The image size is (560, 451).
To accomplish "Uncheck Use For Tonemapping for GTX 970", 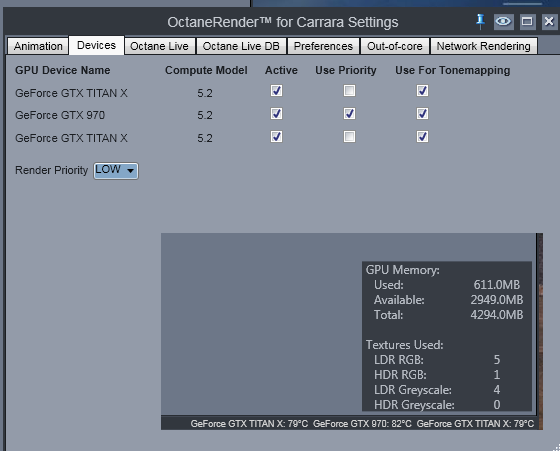I will point(422,114).
